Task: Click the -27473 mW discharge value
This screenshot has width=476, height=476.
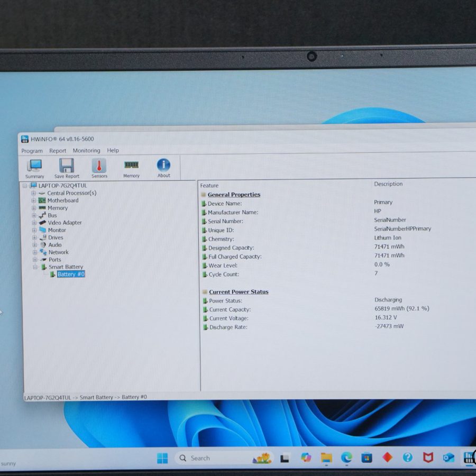Action: [389, 326]
